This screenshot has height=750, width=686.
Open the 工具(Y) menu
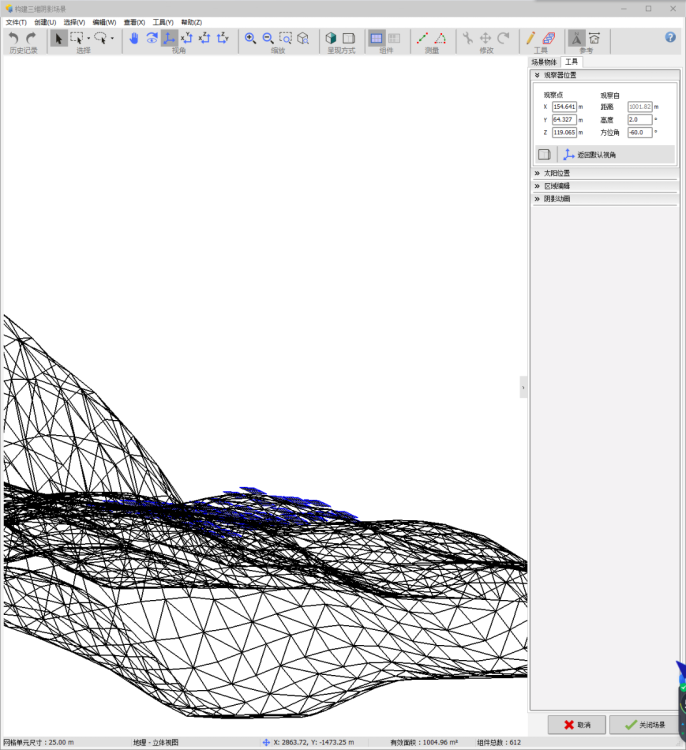(163, 22)
